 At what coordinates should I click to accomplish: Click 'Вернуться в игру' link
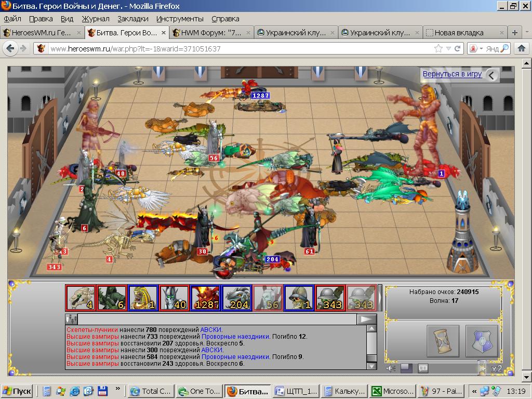[452, 74]
